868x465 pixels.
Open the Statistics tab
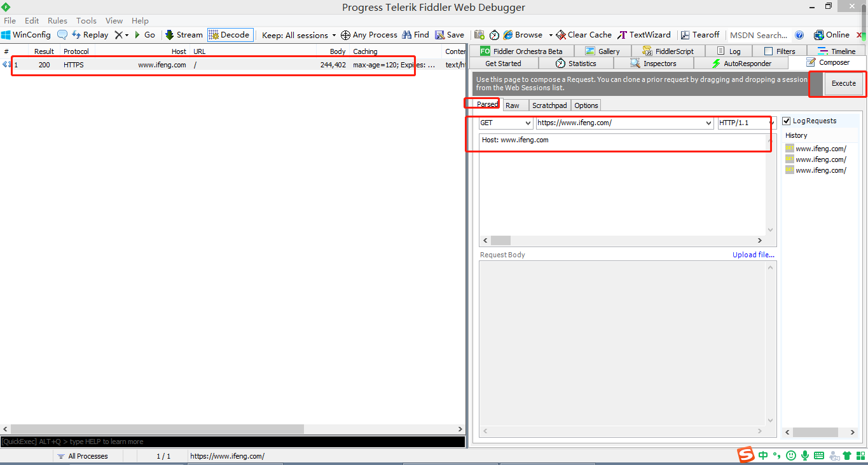point(575,64)
